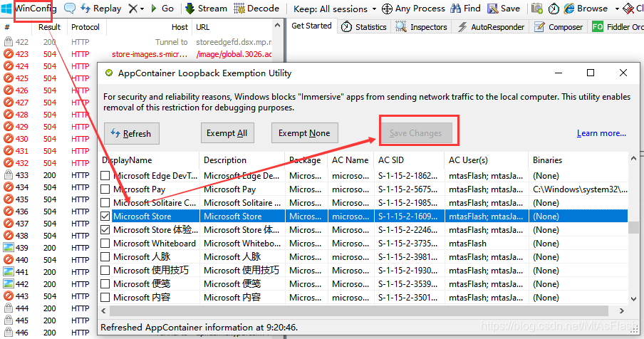644x339 pixels.
Task: Click the Decode toolbar button
Action: [256, 9]
